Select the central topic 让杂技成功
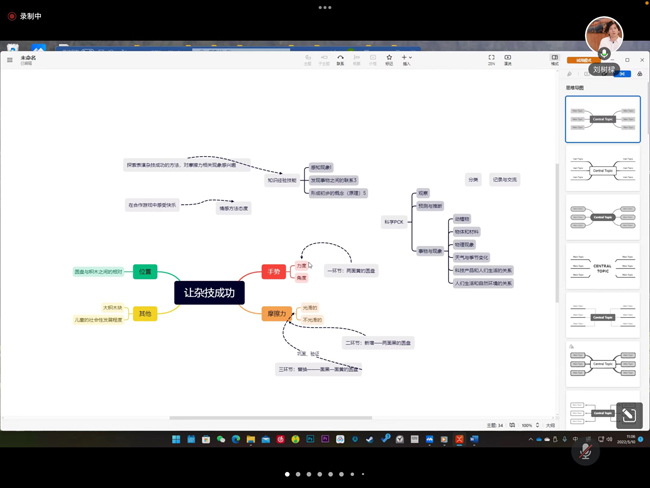This screenshot has height=488, width=650. click(x=209, y=293)
